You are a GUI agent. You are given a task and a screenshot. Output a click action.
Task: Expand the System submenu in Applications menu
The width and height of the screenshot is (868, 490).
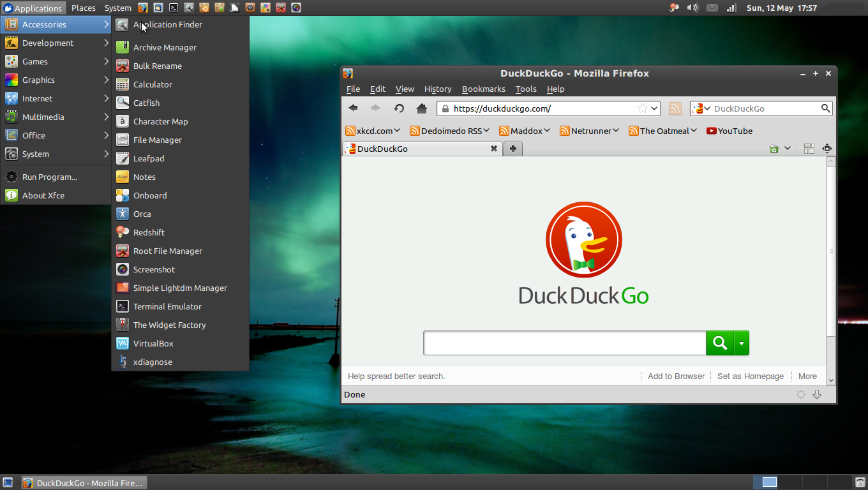(x=56, y=154)
